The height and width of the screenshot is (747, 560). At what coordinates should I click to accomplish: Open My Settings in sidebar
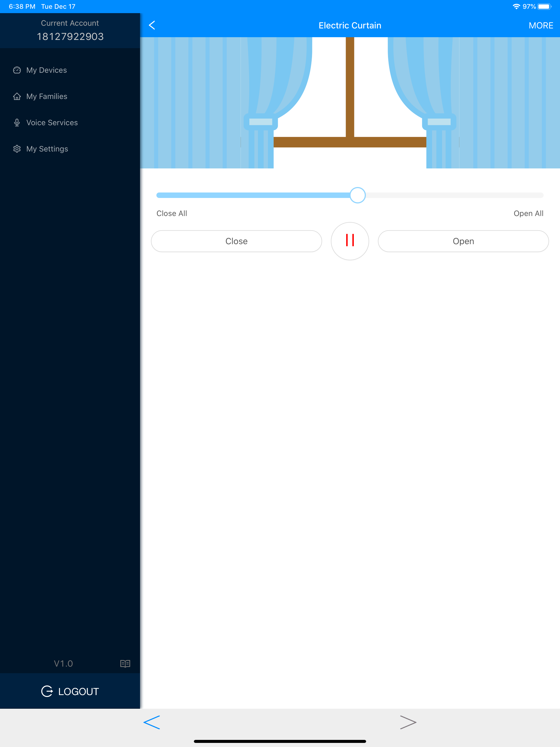70,149
